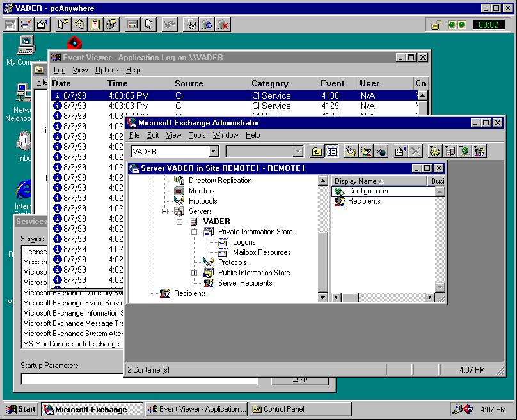Select the Monitors icon in the tree
Screen dimensions: 517x420
179,191
